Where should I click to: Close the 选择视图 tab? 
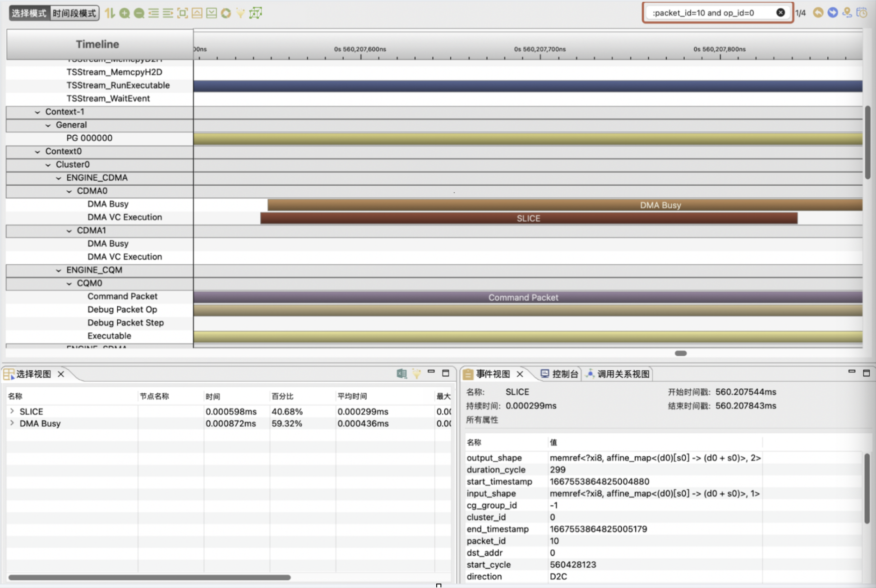61,374
